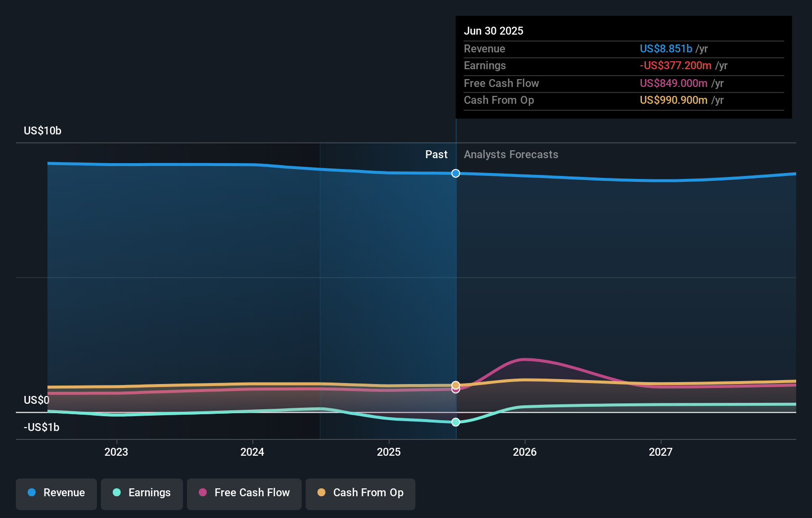Click the Past label on chart
This screenshot has width=812, height=518.
point(436,155)
